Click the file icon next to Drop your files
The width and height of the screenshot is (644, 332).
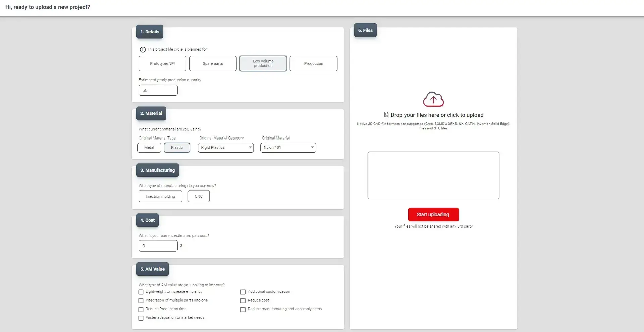click(x=386, y=115)
